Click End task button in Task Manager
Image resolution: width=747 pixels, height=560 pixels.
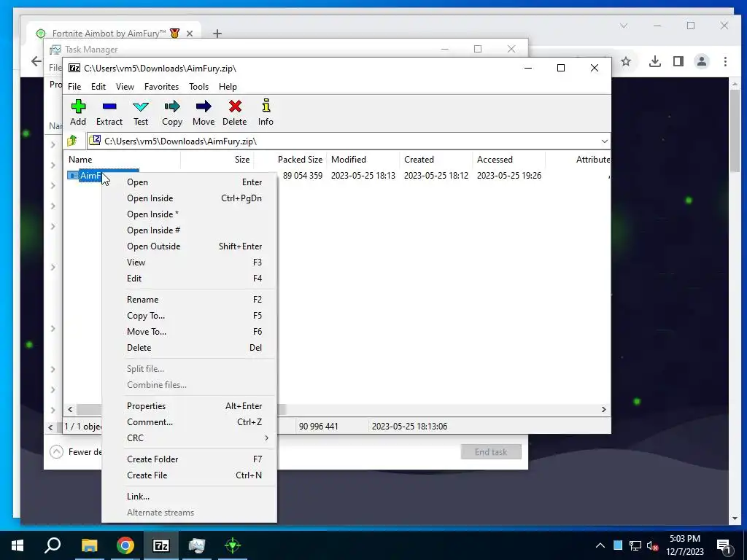pyautogui.click(x=491, y=452)
